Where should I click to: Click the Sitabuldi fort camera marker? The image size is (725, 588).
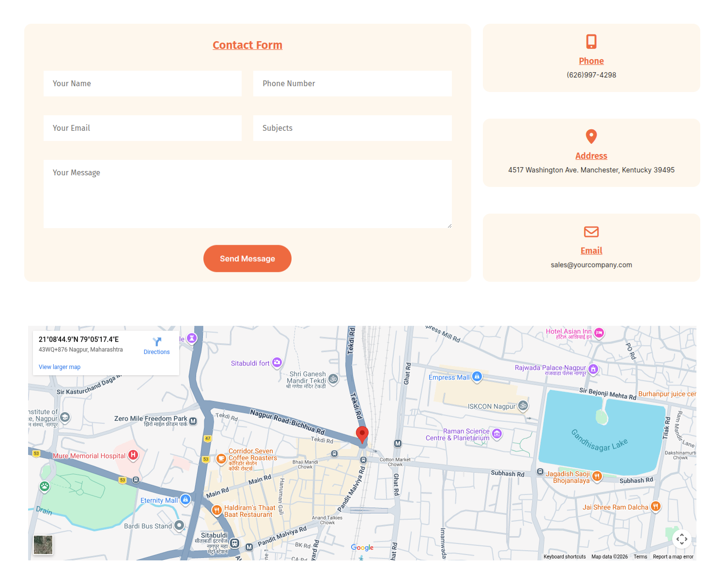277,362
